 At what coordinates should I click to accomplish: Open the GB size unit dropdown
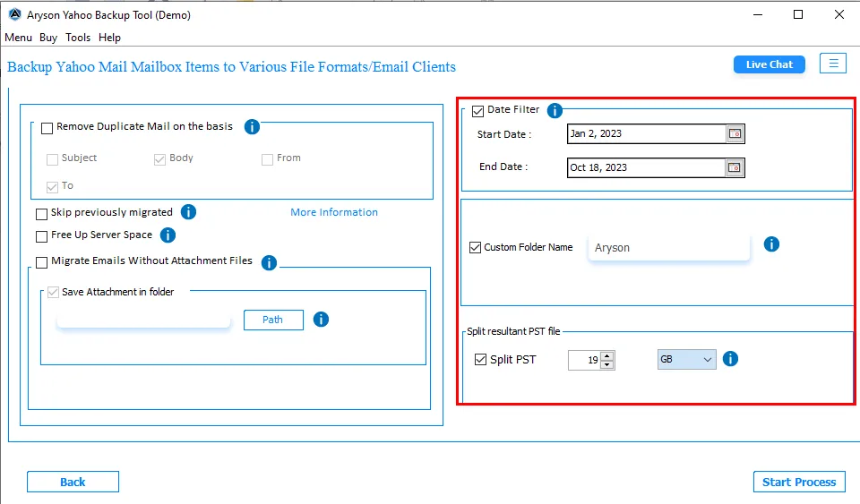pyautogui.click(x=687, y=359)
